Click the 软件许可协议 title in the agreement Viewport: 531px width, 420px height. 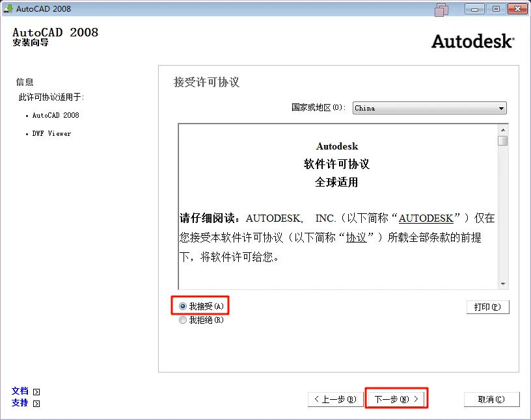(x=336, y=164)
